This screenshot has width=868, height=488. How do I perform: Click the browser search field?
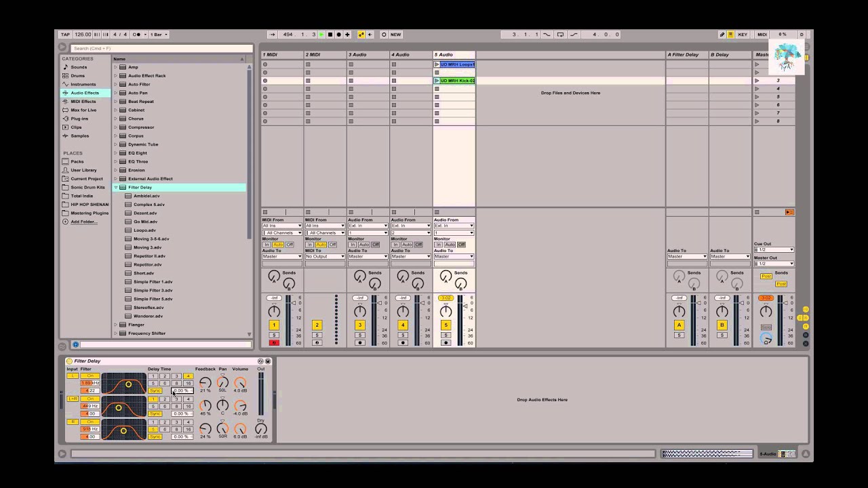(x=161, y=48)
